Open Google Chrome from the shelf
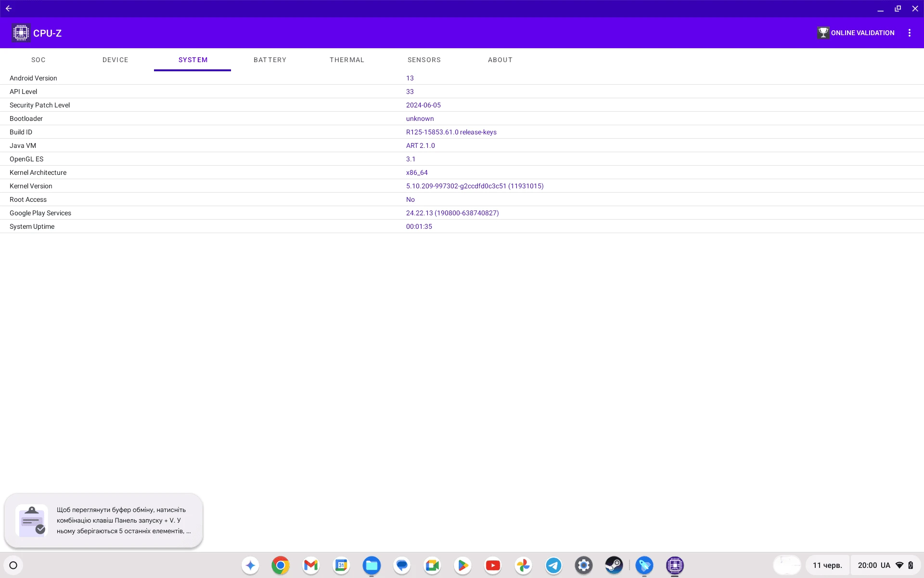924x578 pixels. point(281,565)
